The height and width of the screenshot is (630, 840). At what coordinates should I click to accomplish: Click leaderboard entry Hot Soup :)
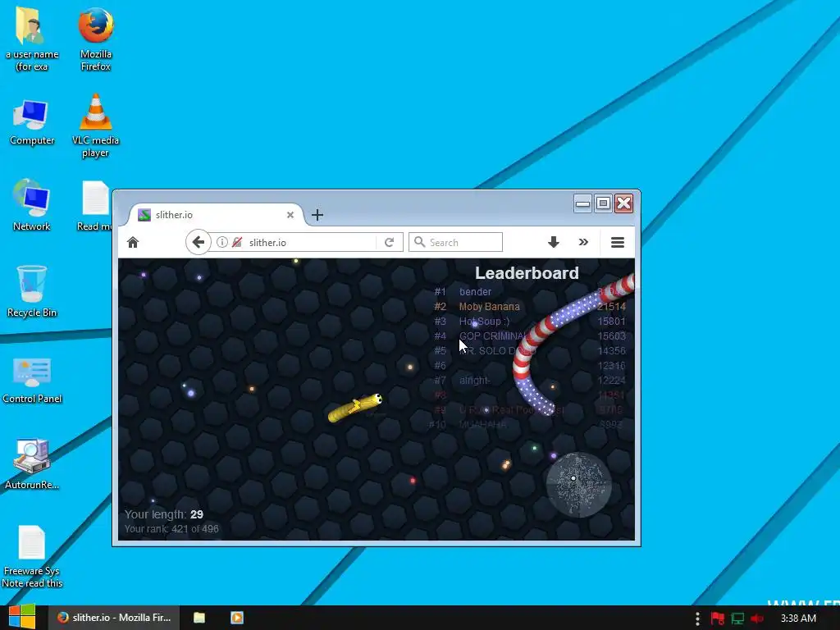click(x=484, y=322)
